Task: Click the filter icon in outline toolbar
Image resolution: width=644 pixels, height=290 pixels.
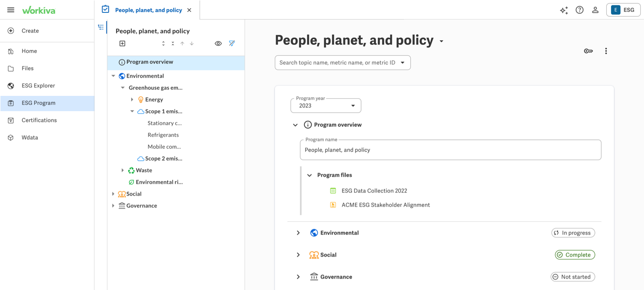Action: tap(232, 43)
